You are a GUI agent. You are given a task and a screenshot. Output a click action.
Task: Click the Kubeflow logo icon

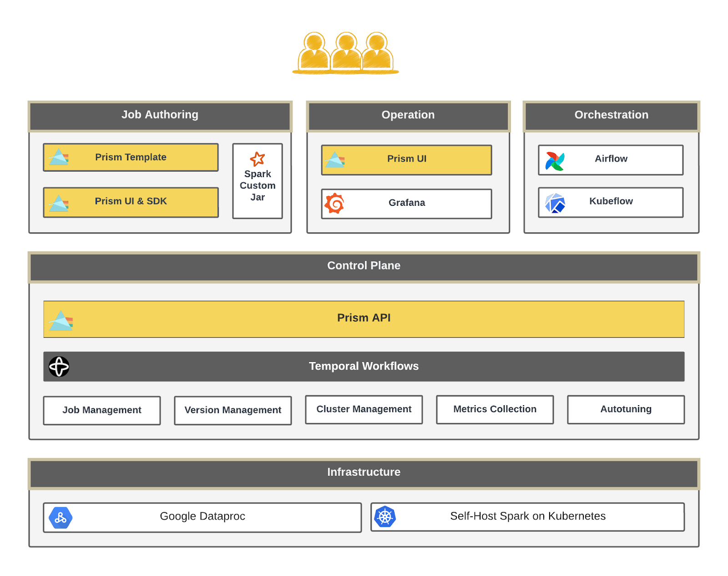click(x=555, y=203)
